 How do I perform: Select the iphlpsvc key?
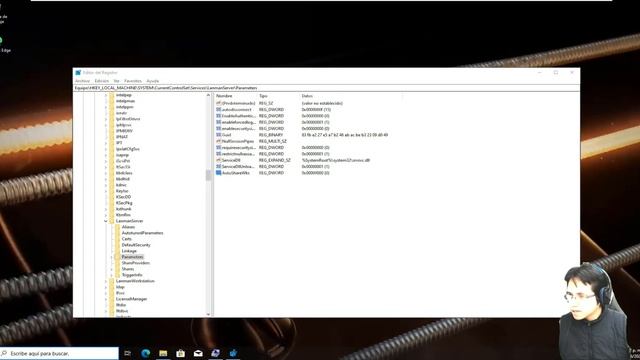[x=123, y=125]
